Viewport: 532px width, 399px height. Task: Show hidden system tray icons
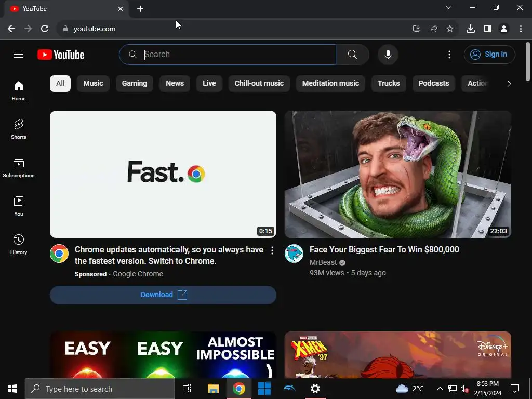coord(440,389)
